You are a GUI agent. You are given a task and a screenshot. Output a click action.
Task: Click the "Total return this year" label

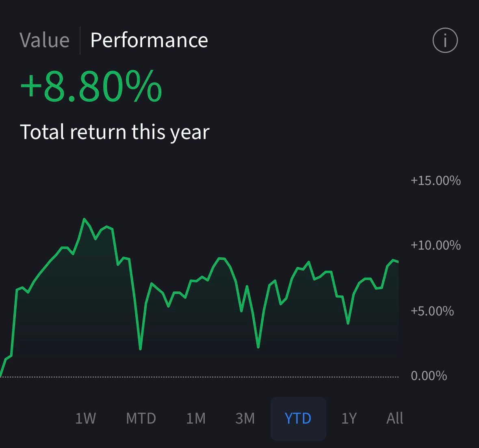pyautogui.click(x=115, y=132)
